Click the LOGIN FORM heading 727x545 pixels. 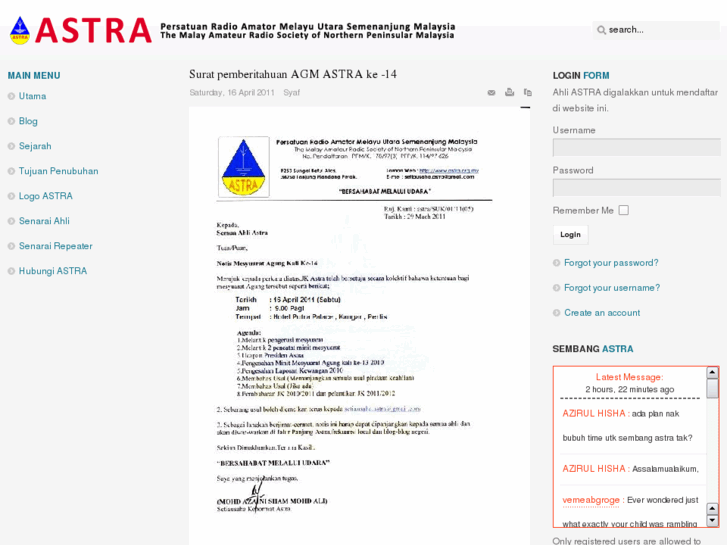point(581,76)
